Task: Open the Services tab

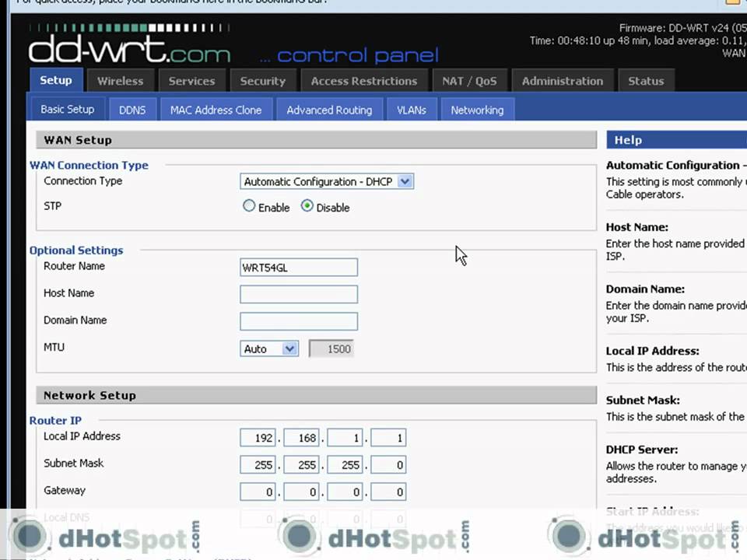Action: (x=191, y=81)
